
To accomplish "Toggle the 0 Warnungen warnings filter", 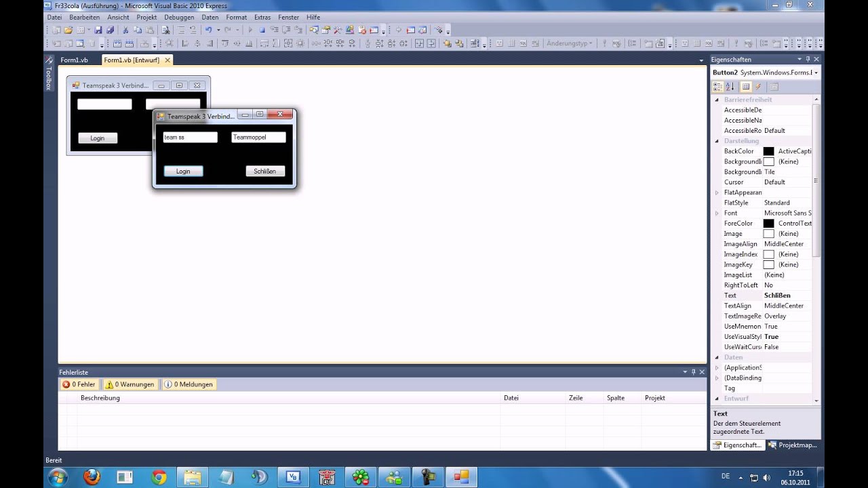I will (130, 384).
